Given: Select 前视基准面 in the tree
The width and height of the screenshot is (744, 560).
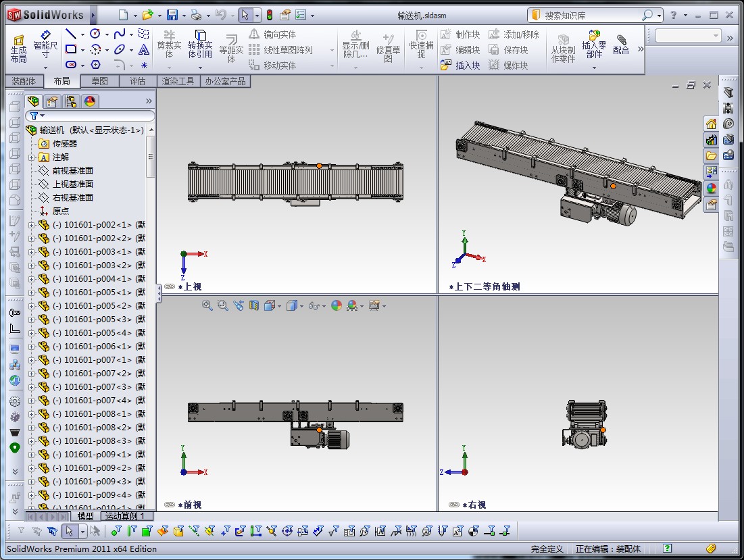Looking at the screenshot, I should [x=72, y=171].
